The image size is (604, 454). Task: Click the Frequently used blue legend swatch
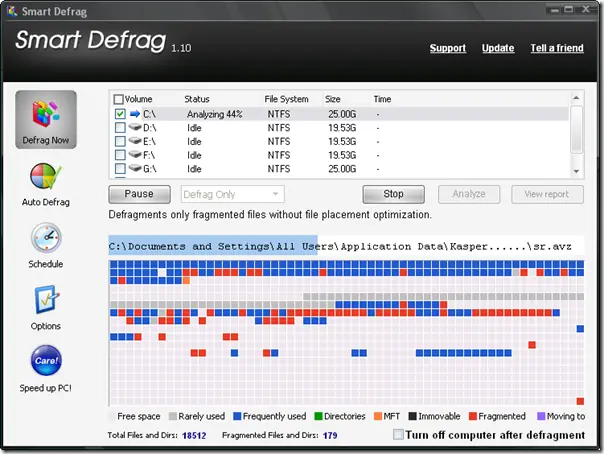237,416
